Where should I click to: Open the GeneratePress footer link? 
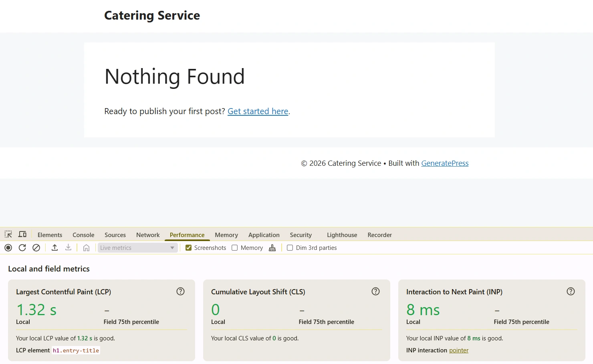click(445, 163)
